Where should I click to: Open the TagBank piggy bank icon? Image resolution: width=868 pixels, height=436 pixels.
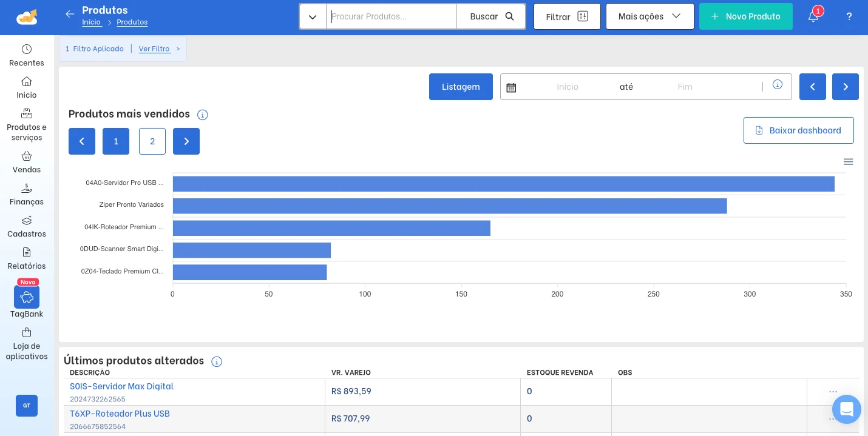point(27,297)
